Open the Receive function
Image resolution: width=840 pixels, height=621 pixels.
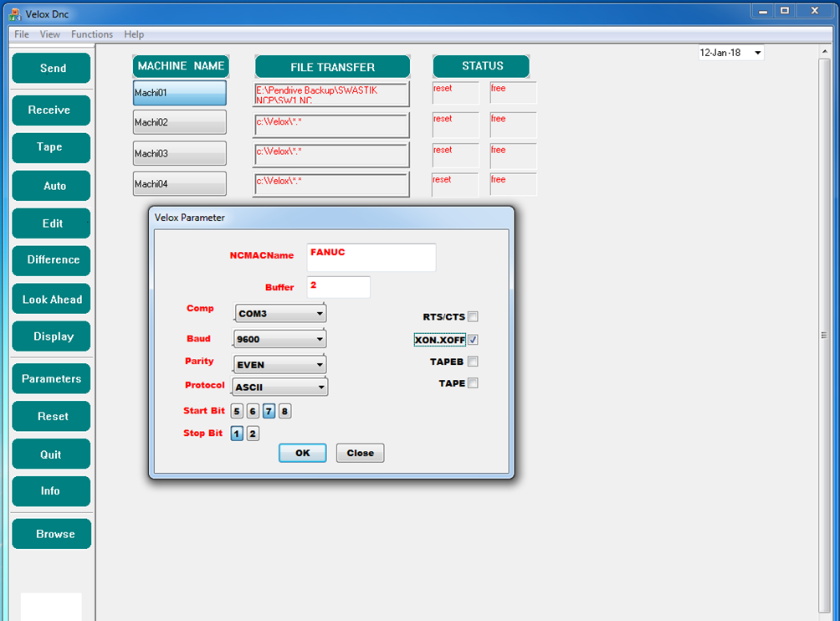pos(51,110)
